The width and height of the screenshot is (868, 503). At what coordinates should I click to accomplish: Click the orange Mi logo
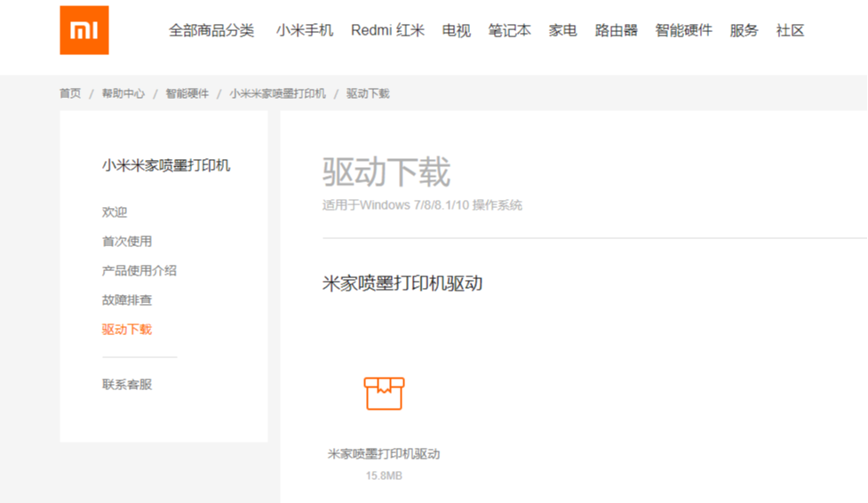tap(84, 30)
